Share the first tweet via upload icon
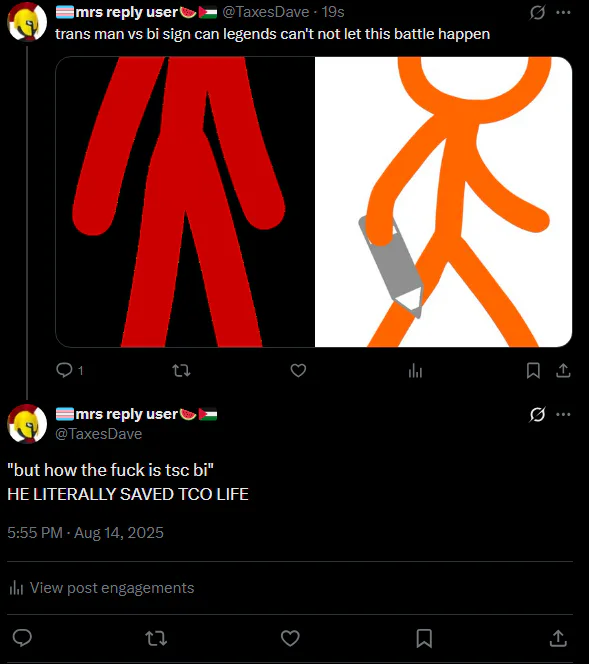 [563, 371]
